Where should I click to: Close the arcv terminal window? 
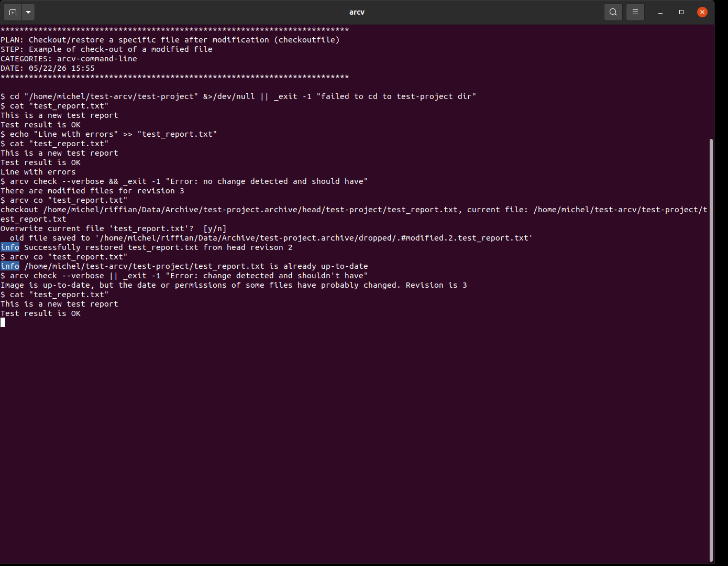[702, 12]
